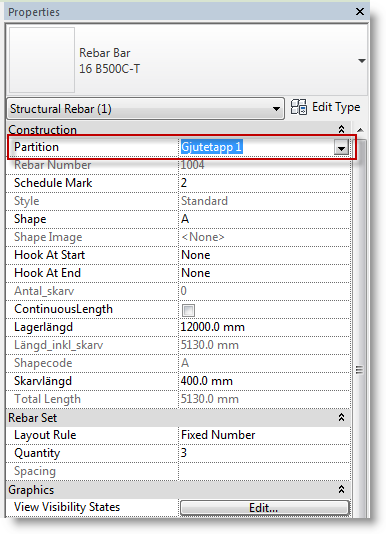
Task: Collapse the Graphics section
Action: pos(341,489)
